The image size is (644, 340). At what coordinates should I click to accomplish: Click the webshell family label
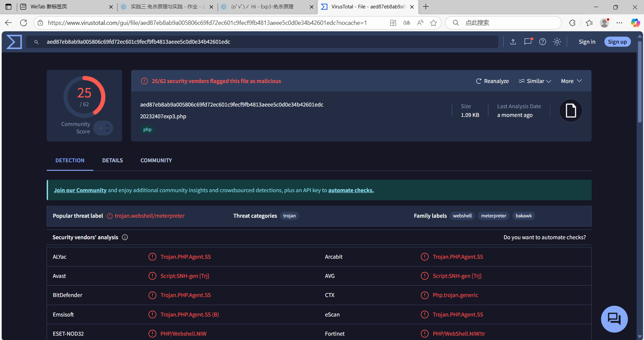pyautogui.click(x=462, y=216)
